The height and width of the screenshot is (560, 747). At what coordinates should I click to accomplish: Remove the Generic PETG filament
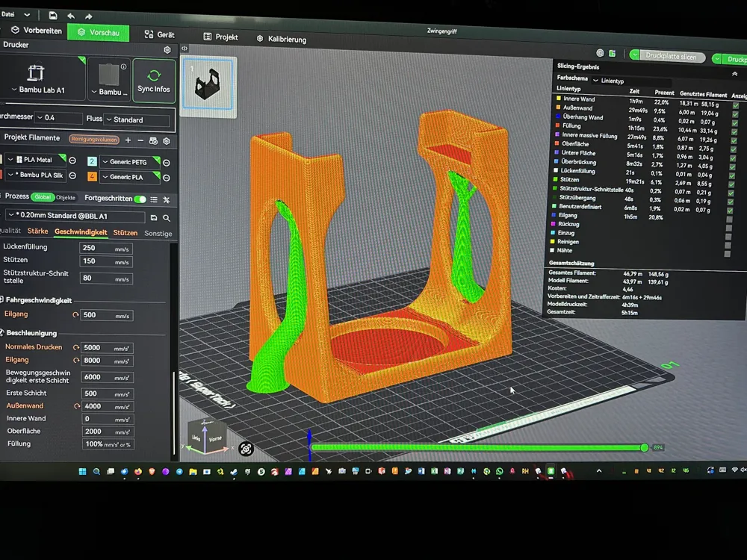167,163
